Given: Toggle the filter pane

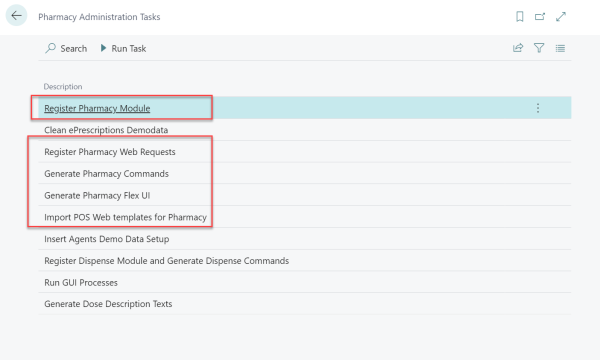Looking at the screenshot, I should click(x=539, y=48).
